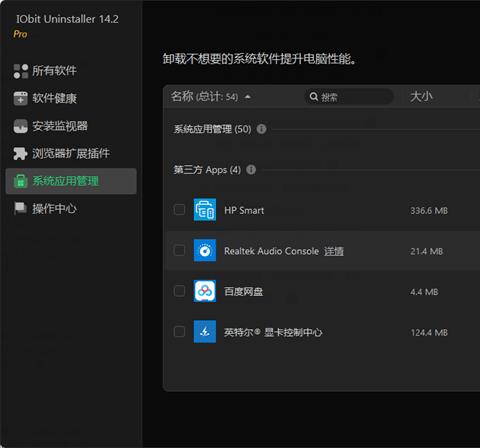The height and width of the screenshot is (448, 480).
Task: Open the 所有软件 section icon
Action: point(21,71)
